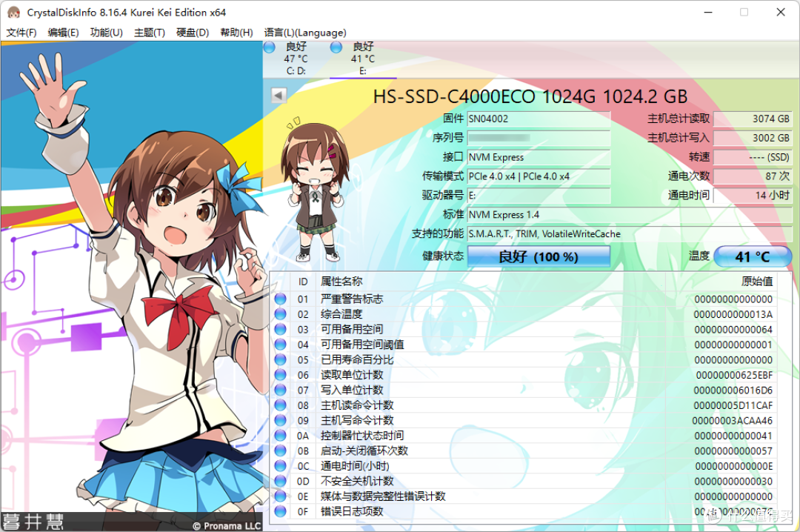The width and height of the screenshot is (800, 532).
Task: Click the © Pronama LLC copyright text
Action: (x=227, y=526)
